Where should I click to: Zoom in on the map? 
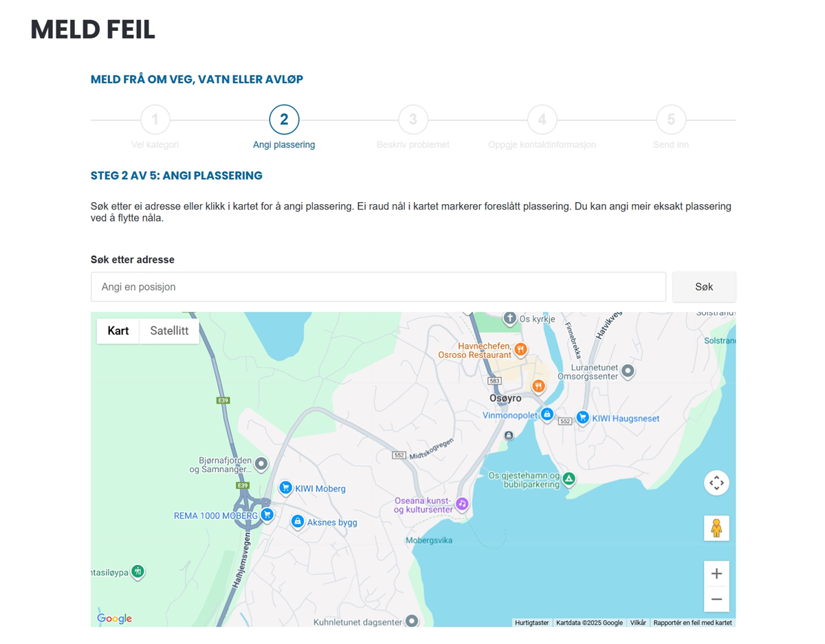(716, 574)
